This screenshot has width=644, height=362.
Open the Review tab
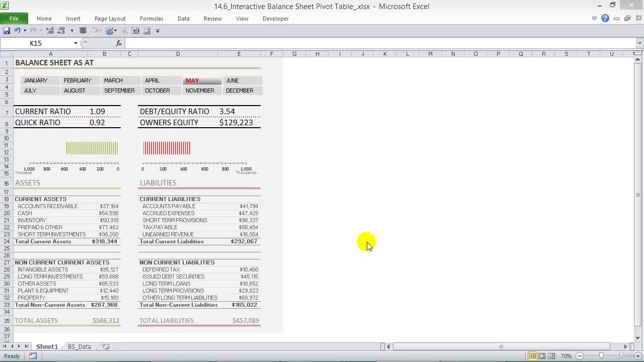click(212, 19)
